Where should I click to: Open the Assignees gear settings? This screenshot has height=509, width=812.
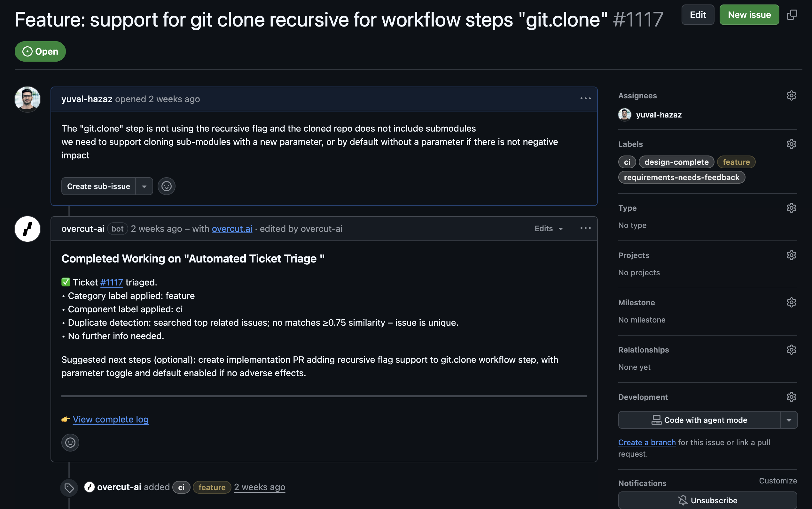coord(791,95)
